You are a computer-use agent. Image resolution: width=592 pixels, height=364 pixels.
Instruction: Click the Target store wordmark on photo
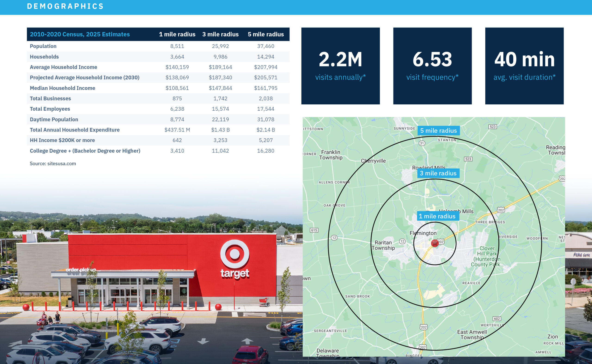click(235, 273)
